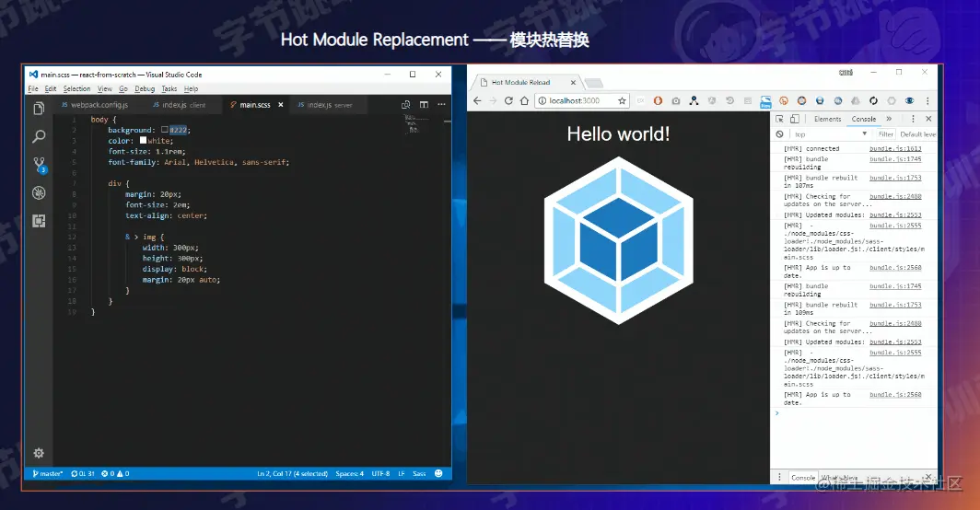This screenshot has height=510, width=980.
Task: Open the browser three-dot menu
Action: pos(927,100)
